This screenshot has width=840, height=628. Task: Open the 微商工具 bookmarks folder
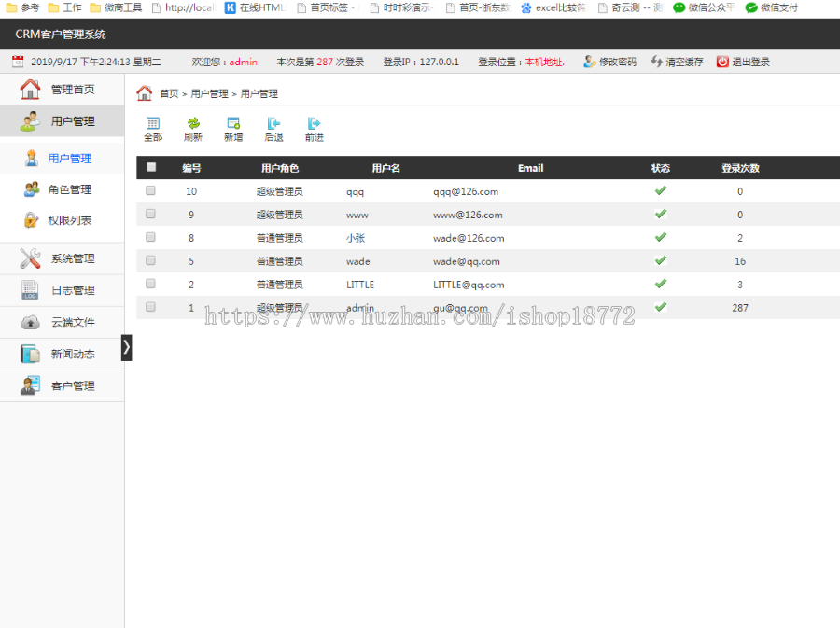click(117, 7)
